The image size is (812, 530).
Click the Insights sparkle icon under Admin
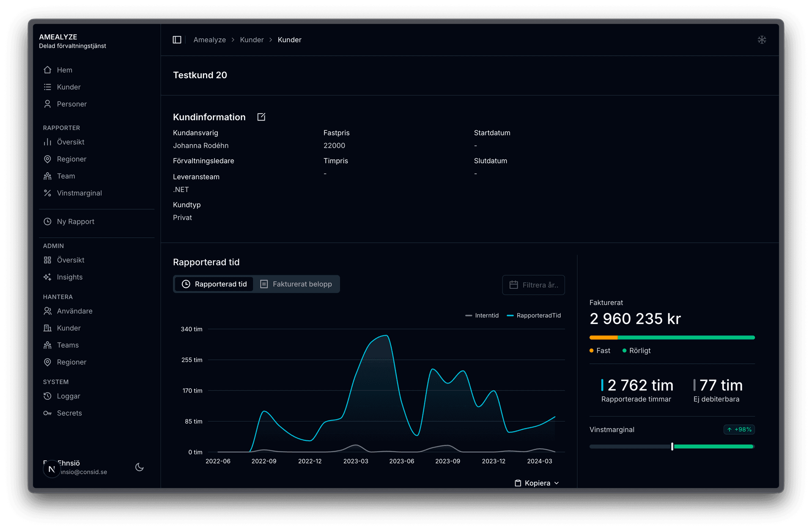(48, 277)
